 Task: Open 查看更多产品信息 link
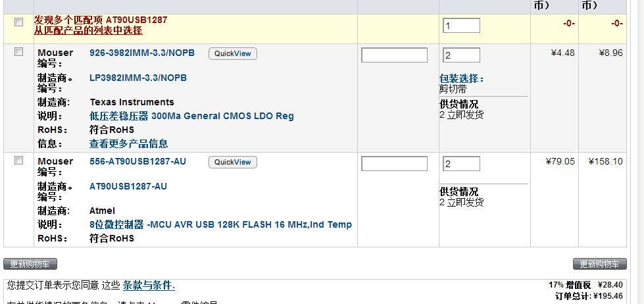(128, 144)
